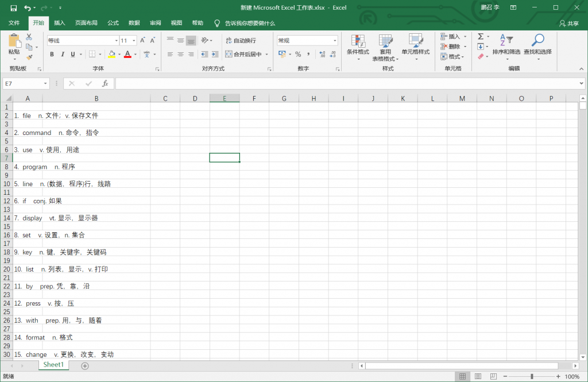
Task: Toggle Italic formatting
Action: coord(62,55)
